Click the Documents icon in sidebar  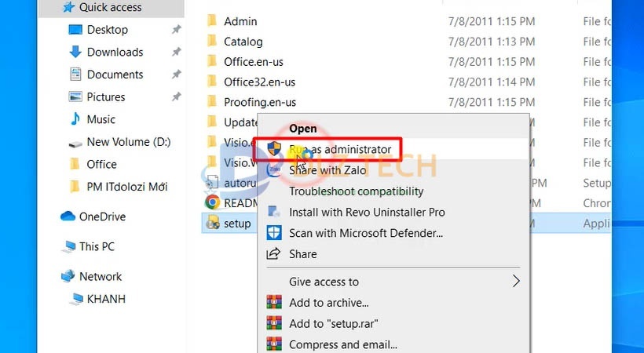tap(75, 75)
